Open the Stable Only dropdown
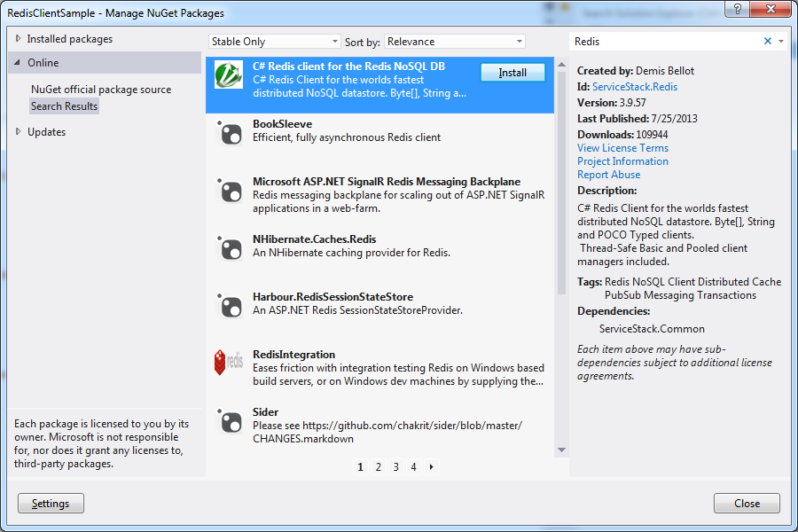The height and width of the screenshot is (532, 798). (x=273, y=41)
